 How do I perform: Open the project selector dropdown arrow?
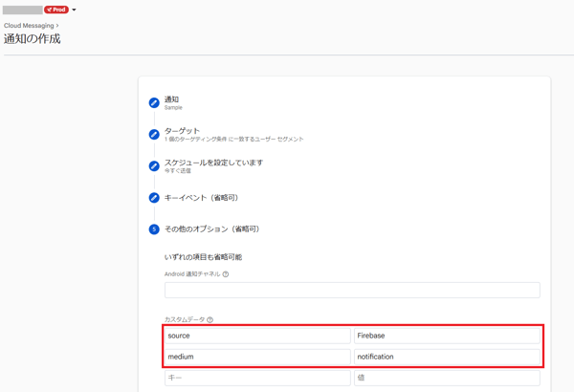coord(75,11)
